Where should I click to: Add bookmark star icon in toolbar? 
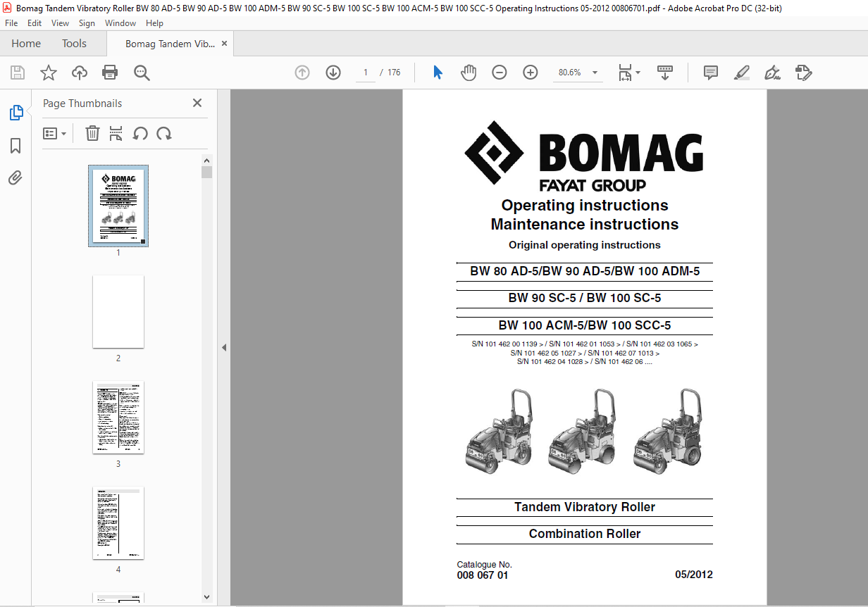point(49,73)
